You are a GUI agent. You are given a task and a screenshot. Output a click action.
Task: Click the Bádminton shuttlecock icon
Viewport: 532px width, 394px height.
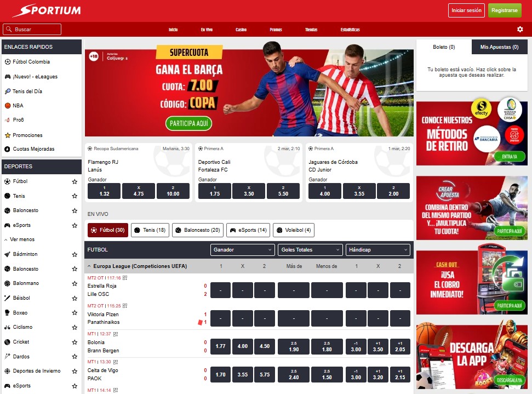[x=7, y=254]
